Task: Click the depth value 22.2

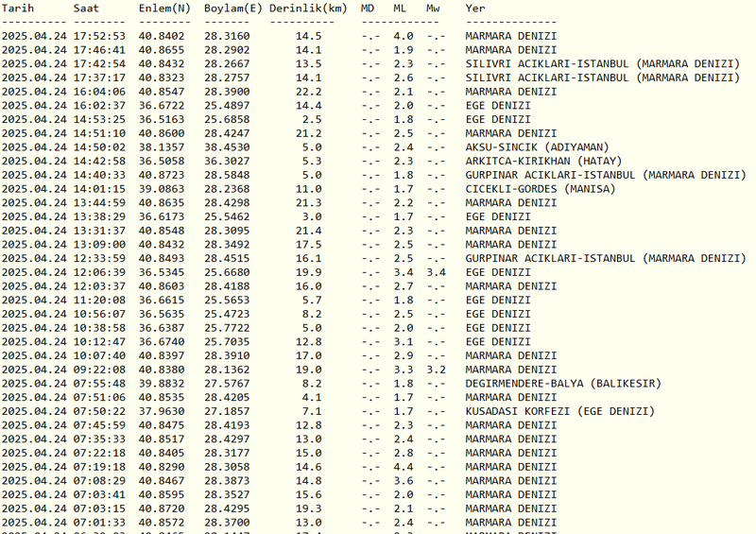Action: [x=308, y=92]
